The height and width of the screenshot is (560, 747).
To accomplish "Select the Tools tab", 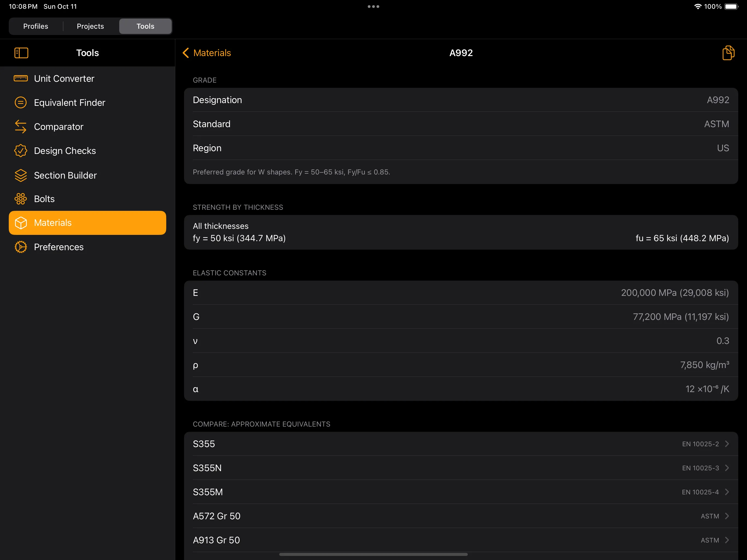I will [x=145, y=26].
